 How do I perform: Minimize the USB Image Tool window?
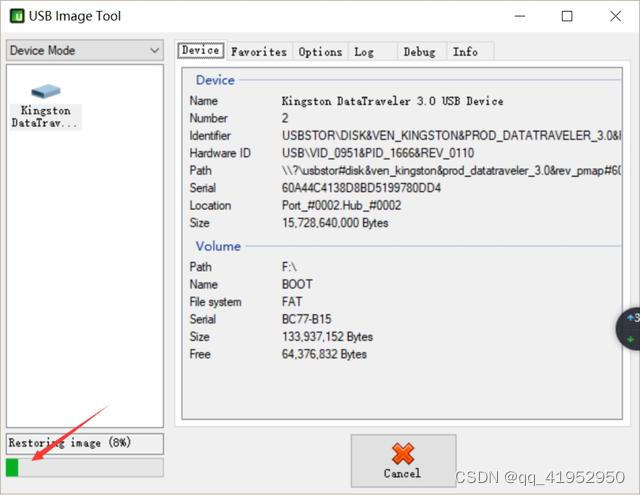520,16
